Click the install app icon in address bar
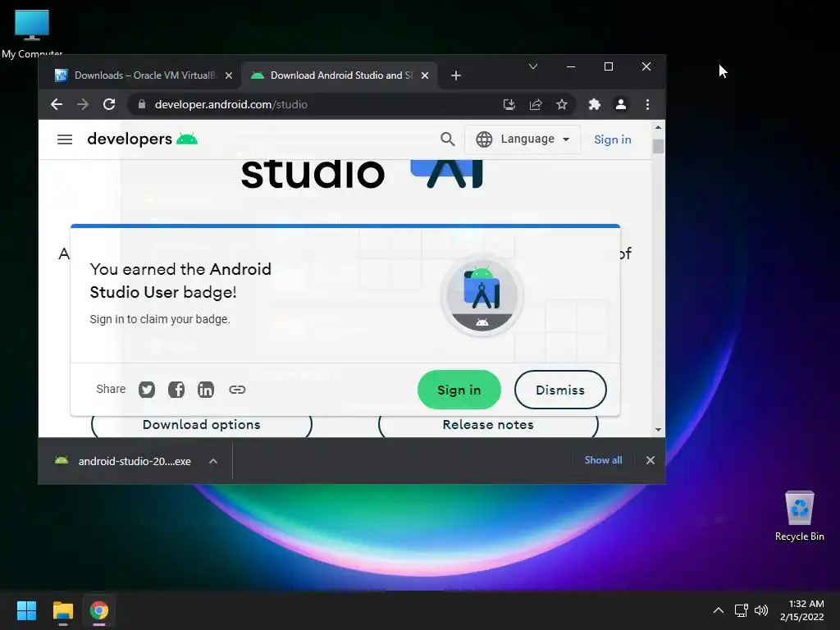Screen dimensions: 840x630 [509, 104]
